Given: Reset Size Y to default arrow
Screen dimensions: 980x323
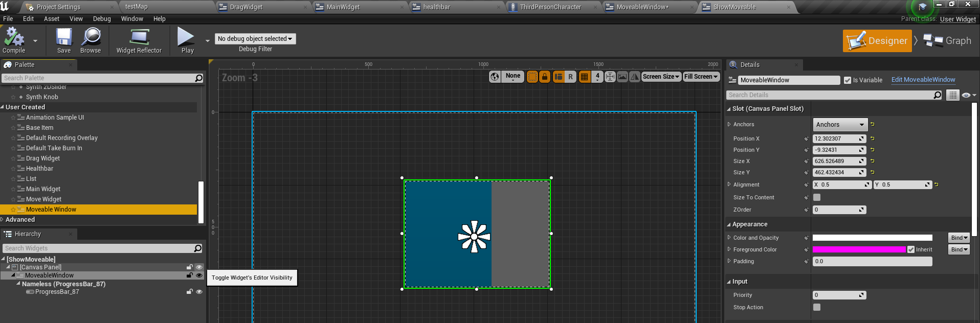Looking at the screenshot, I should click(872, 172).
